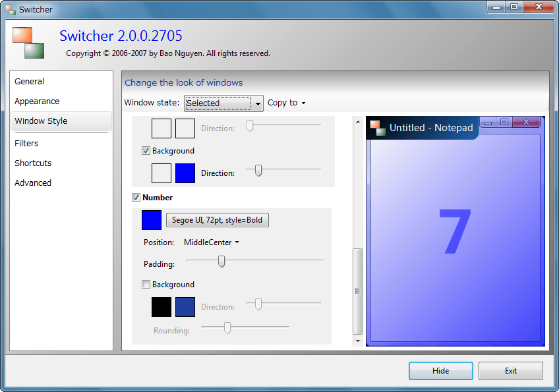The image size is (559, 392).
Task: Click the Hide button
Action: pyautogui.click(x=440, y=371)
